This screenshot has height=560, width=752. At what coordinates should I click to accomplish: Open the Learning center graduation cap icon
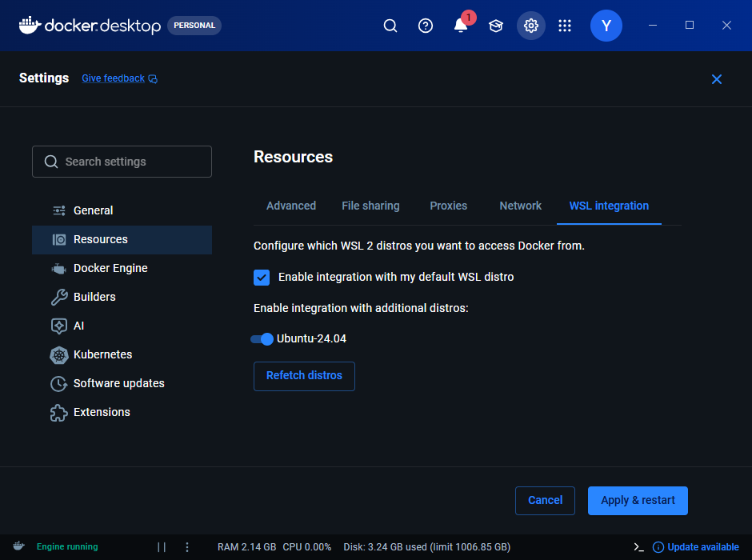pos(496,26)
